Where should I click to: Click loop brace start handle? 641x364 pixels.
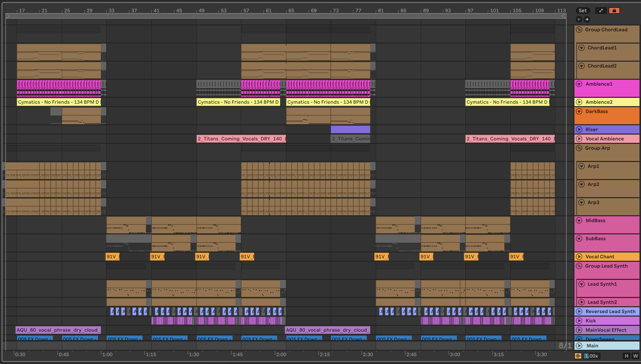(8, 16)
